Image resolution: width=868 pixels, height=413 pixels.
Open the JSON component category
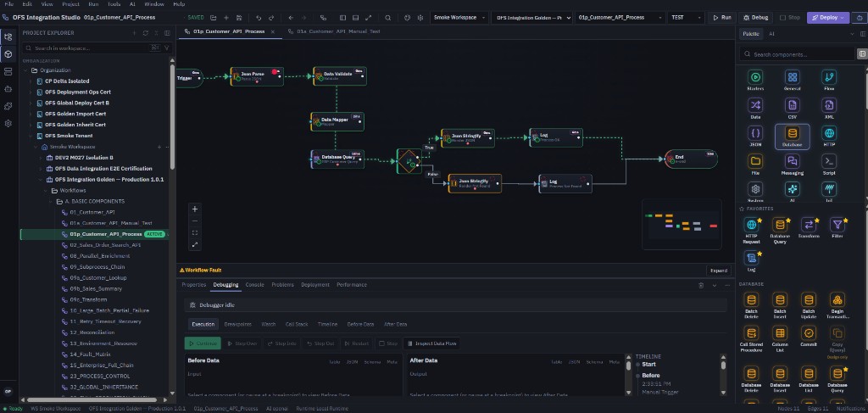click(755, 137)
